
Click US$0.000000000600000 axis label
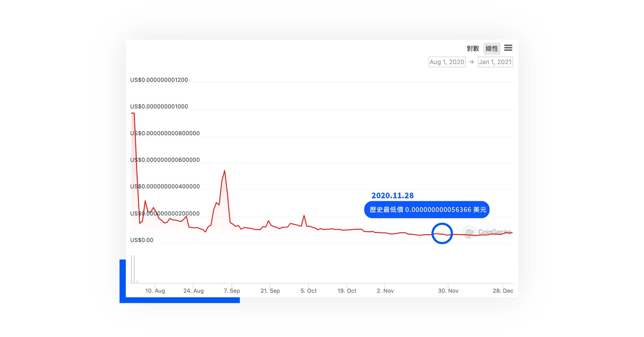(165, 160)
